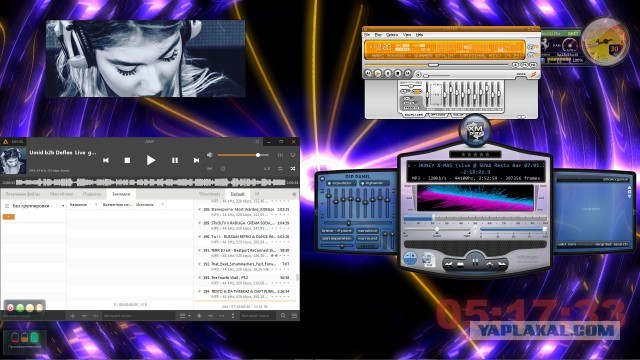The width and height of the screenshot is (640, 360).
Task: Open the Подкасты tab in AIMP
Action: [x=92, y=194]
